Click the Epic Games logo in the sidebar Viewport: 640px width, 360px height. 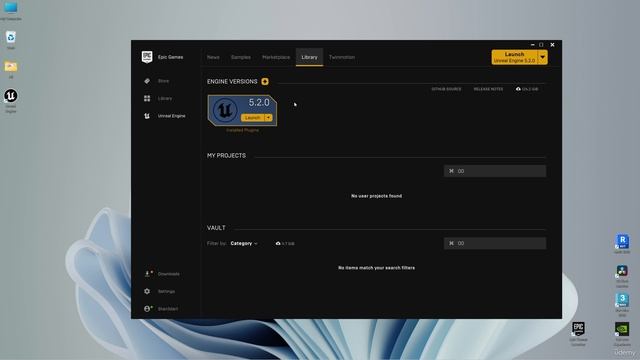pos(147,57)
